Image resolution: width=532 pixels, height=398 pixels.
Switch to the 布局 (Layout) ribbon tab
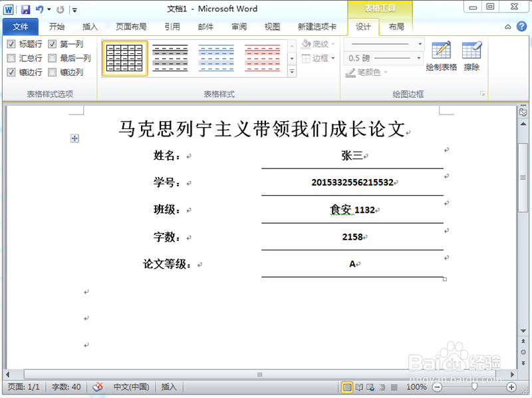pyautogui.click(x=396, y=28)
